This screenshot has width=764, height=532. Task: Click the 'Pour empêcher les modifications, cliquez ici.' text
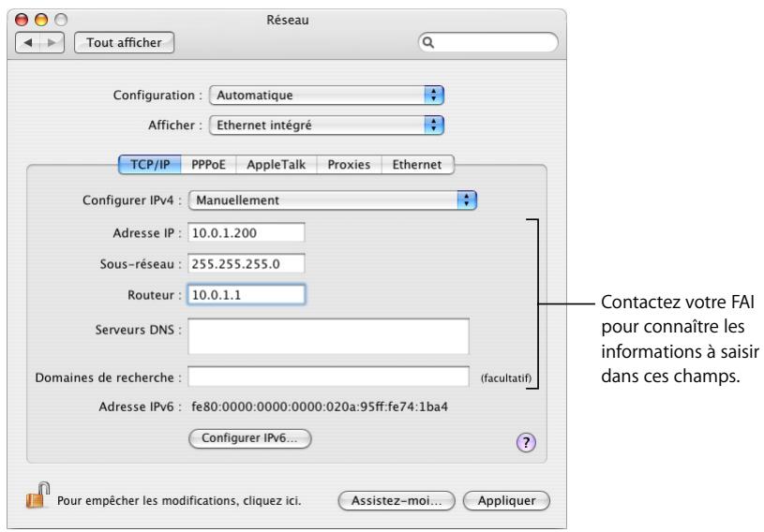pyautogui.click(x=179, y=501)
